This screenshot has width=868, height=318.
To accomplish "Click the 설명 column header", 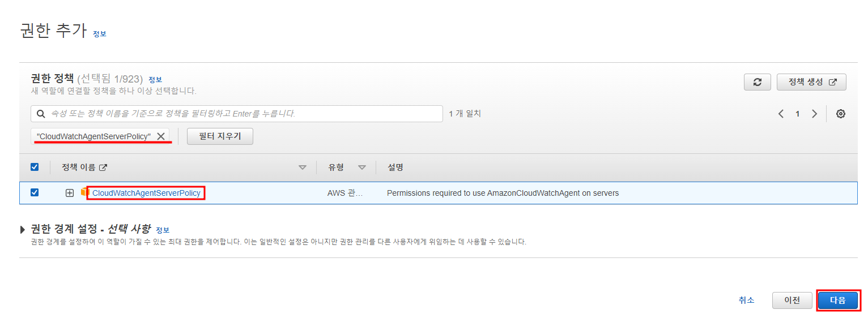I will (x=395, y=167).
